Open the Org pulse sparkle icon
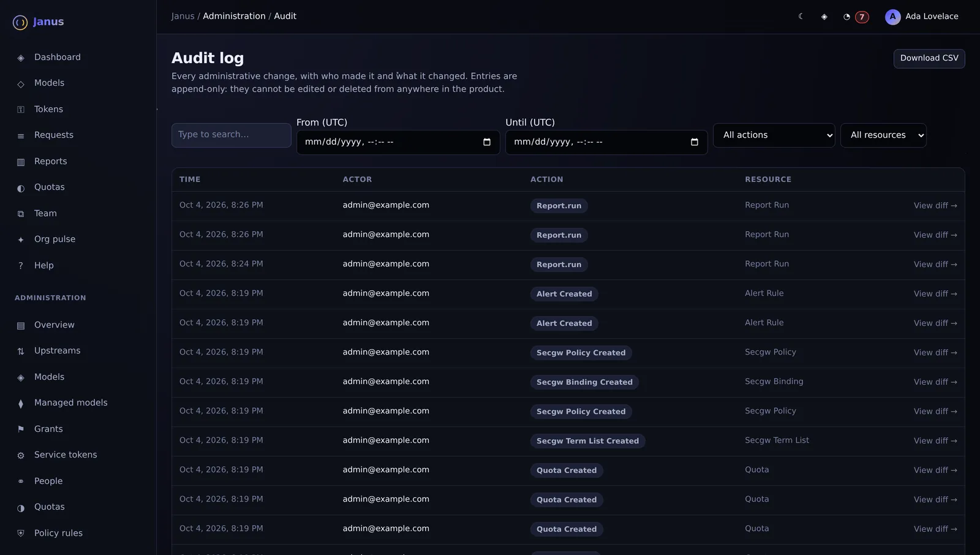This screenshot has width=980, height=555. (21, 240)
